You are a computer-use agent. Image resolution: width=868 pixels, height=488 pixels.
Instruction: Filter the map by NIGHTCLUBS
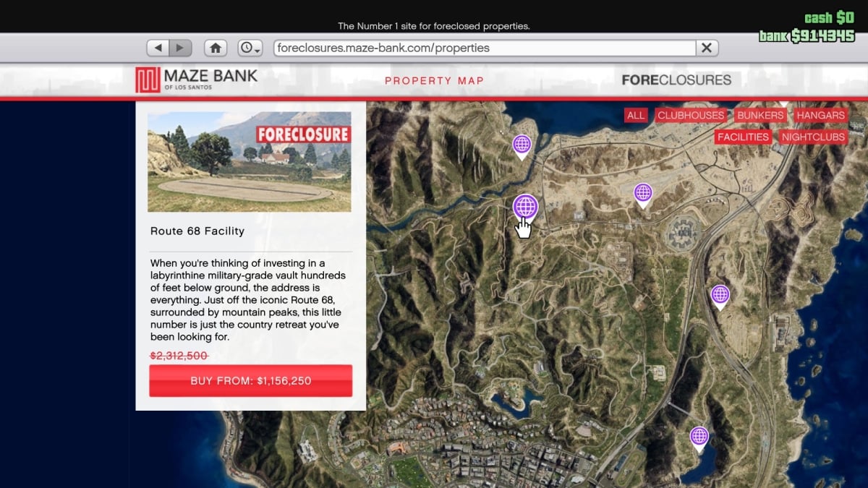click(813, 137)
